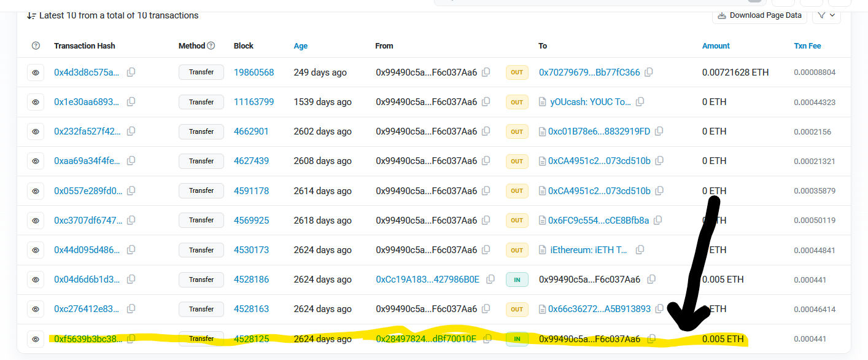Select IN badge for block 4528186 row
The width and height of the screenshot is (868, 360).
point(517,280)
